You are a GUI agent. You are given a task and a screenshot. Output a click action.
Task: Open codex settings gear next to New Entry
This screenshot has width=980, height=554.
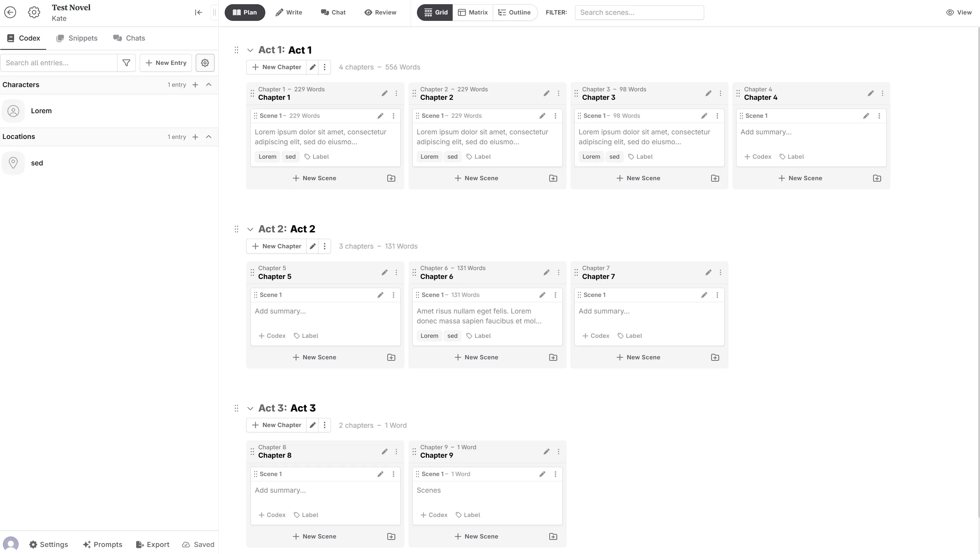205,63
